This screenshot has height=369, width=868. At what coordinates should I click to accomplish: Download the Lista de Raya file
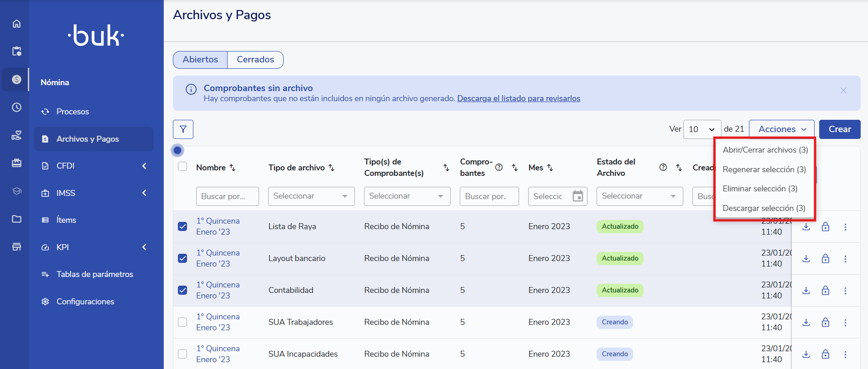pyautogui.click(x=806, y=227)
